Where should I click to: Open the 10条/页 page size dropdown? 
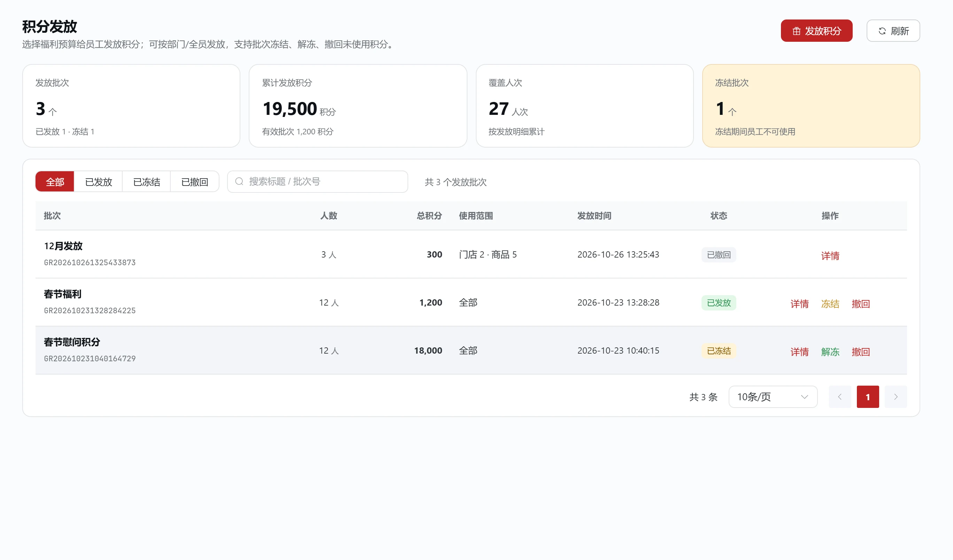tap(773, 397)
